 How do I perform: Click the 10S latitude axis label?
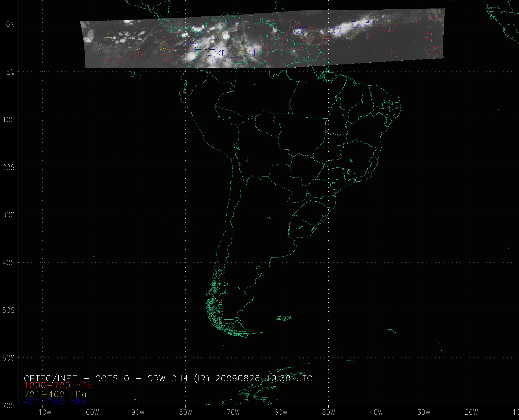tap(9, 120)
